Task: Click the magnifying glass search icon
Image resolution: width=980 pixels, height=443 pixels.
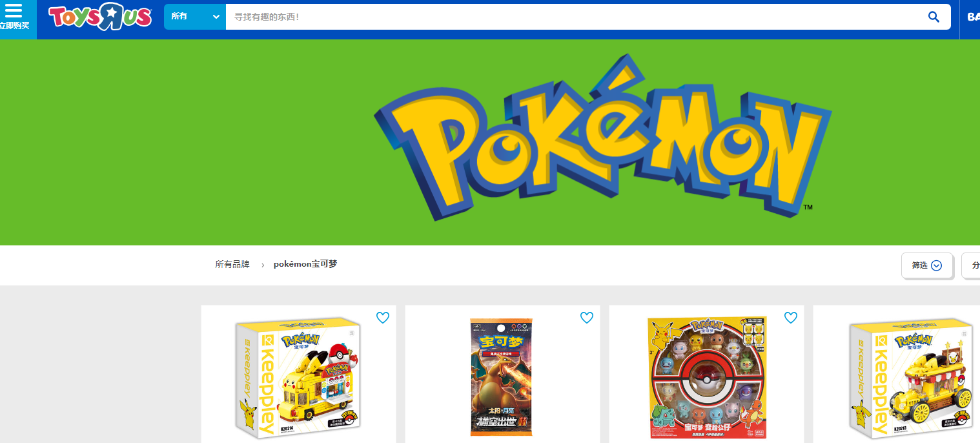Action: point(933,17)
